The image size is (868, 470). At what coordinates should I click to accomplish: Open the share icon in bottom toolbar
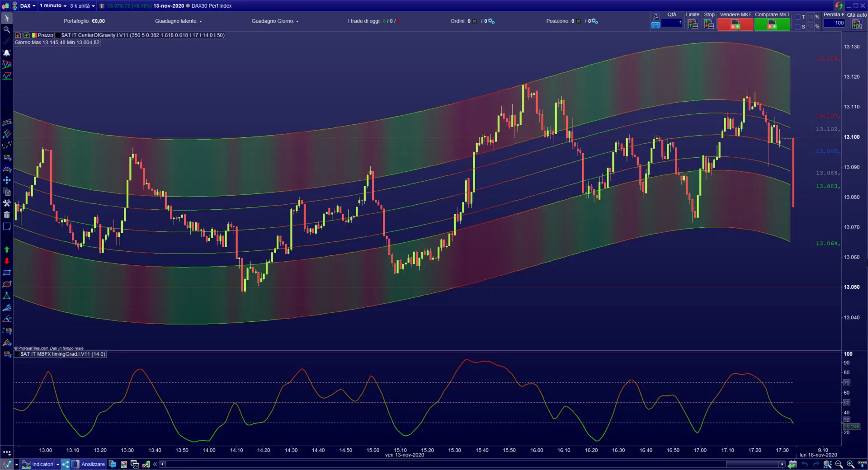pyautogui.click(x=66, y=464)
